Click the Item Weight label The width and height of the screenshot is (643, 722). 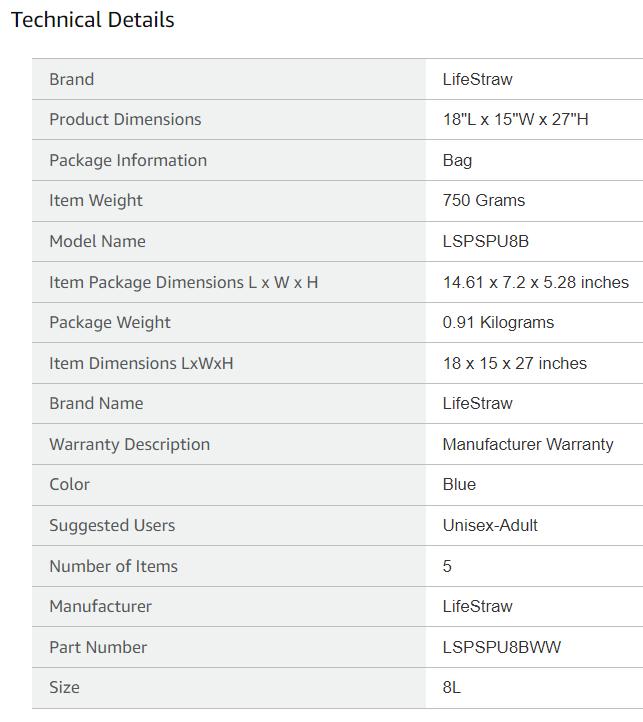pyautogui.click(x=96, y=200)
